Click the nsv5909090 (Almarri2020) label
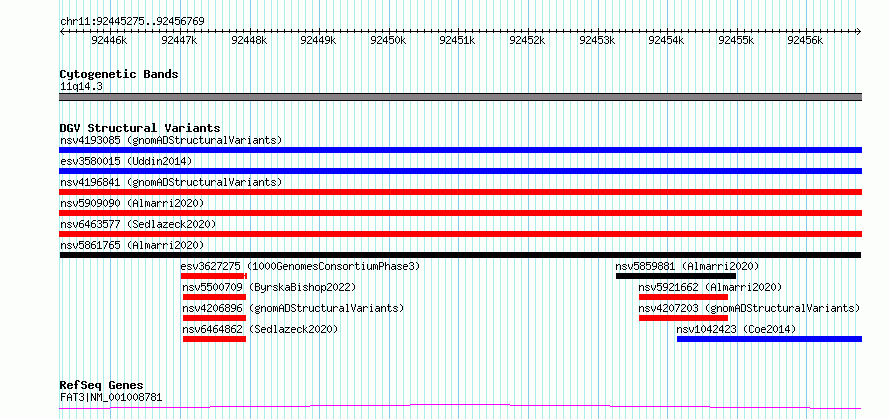890x419 pixels. click(x=132, y=203)
